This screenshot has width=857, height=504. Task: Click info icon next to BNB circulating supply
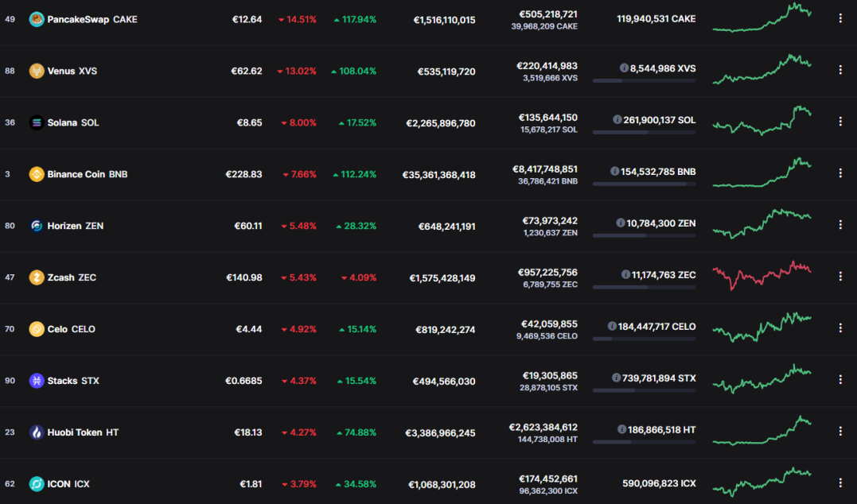tap(614, 172)
